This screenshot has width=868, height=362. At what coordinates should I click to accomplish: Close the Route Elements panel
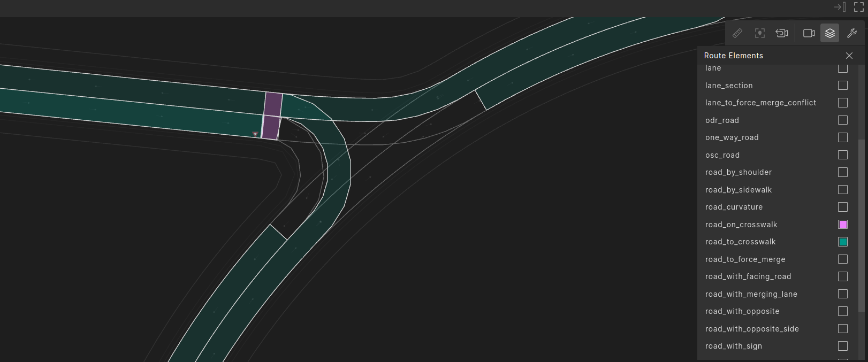(849, 56)
